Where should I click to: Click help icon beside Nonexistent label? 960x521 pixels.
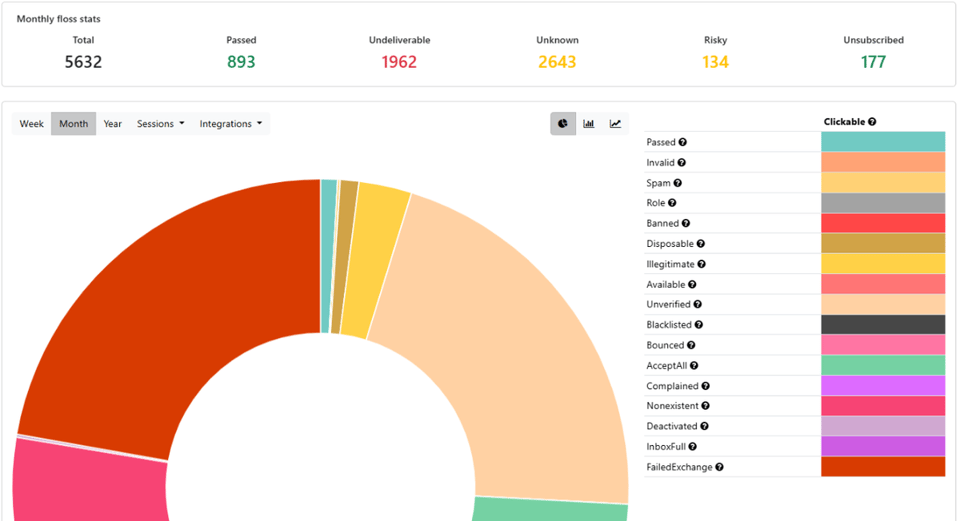coord(705,406)
